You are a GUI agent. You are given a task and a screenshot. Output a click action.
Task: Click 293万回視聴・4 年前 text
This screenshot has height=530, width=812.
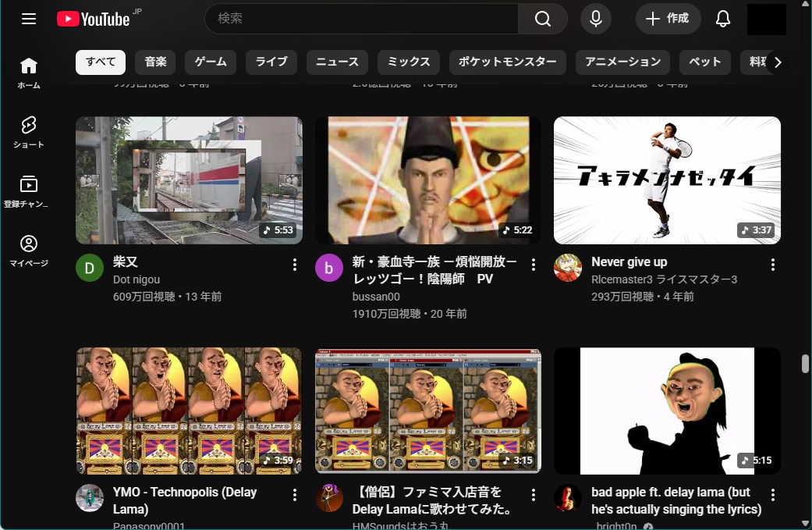pyautogui.click(x=643, y=297)
